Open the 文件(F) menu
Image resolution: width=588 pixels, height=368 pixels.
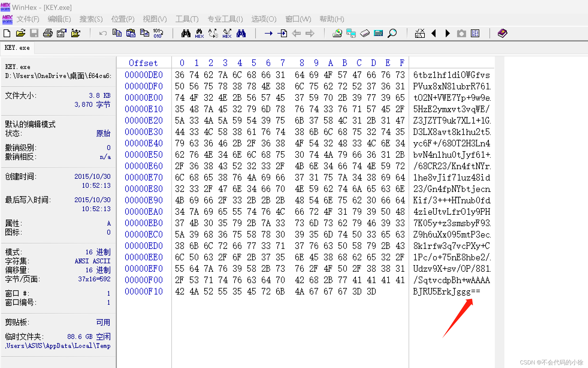[x=28, y=19]
